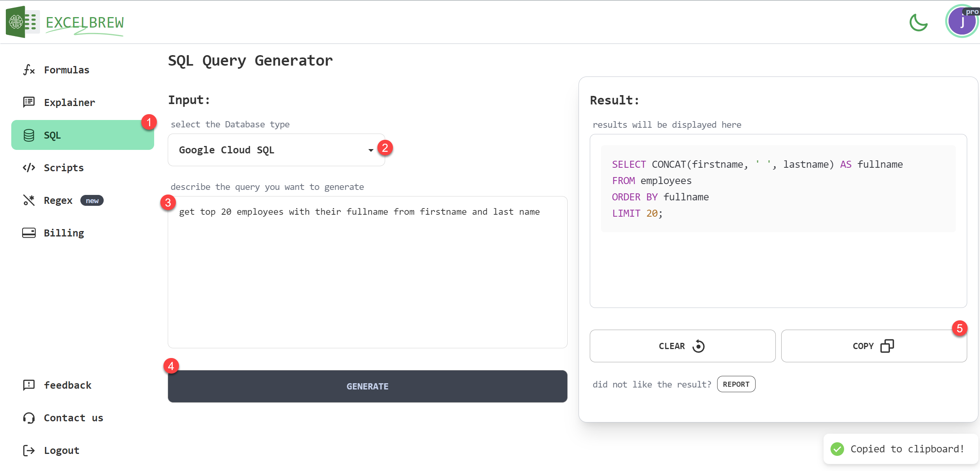The width and height of the screenshot is (980, 471).
Task: Click the Scripts code brackets icon
Action: (29, 168)
